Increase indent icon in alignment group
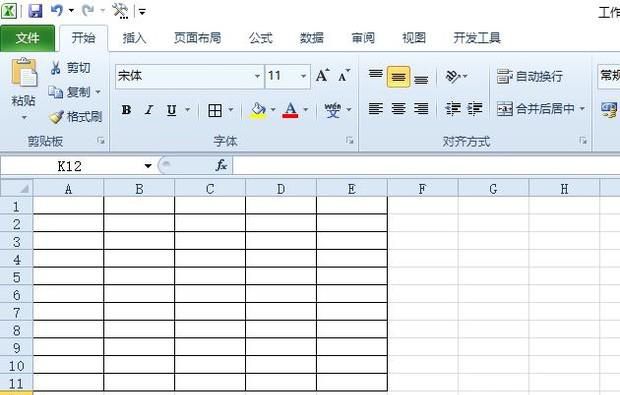Image resolution: width=620 pixels, height=395 pixels. (x=474, y=108)
